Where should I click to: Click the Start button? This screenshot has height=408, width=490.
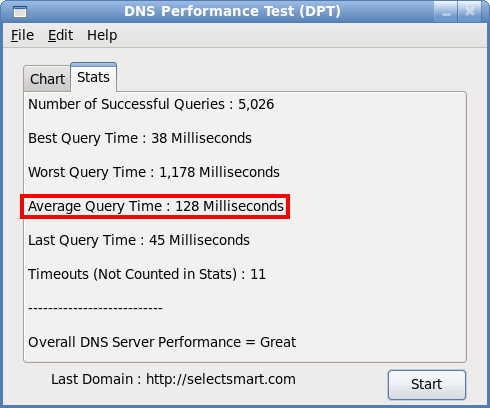427,385
